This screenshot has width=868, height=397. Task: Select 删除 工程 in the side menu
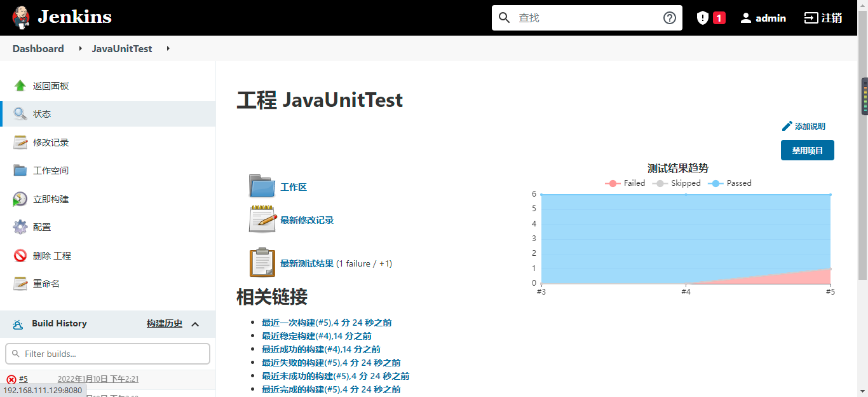52,256
